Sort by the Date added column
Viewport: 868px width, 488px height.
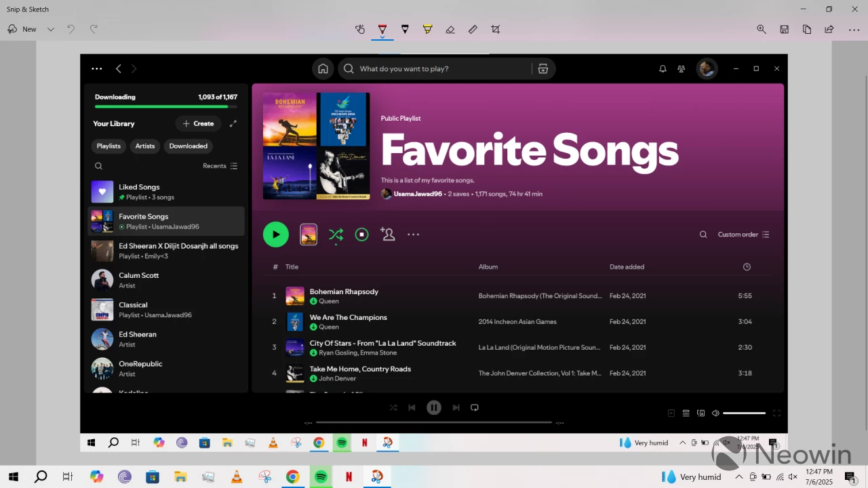(x=627, y=267)
